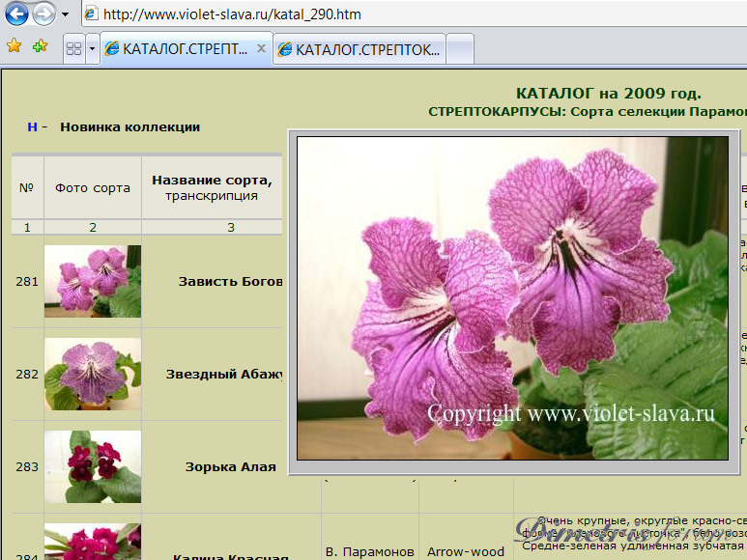This screenshot has height=560, width=747.
Task: Expand the tab list dropdown arrow
Action: tap(92, 47)
